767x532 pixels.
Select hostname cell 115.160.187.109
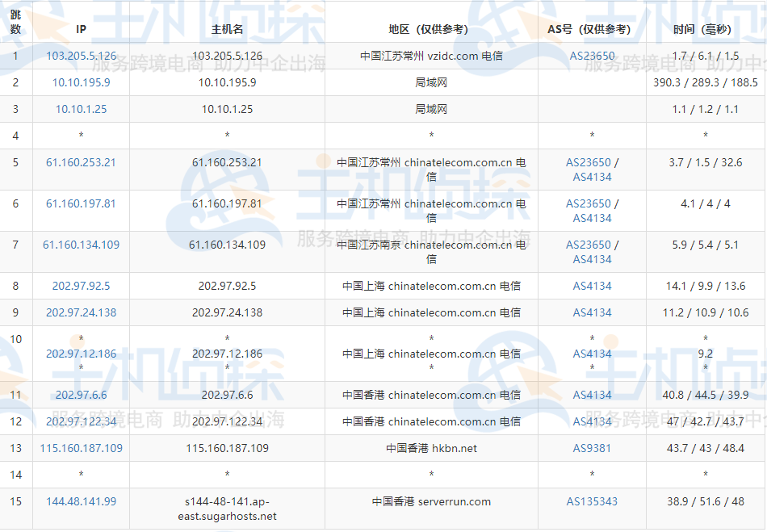tap(227, 448)
